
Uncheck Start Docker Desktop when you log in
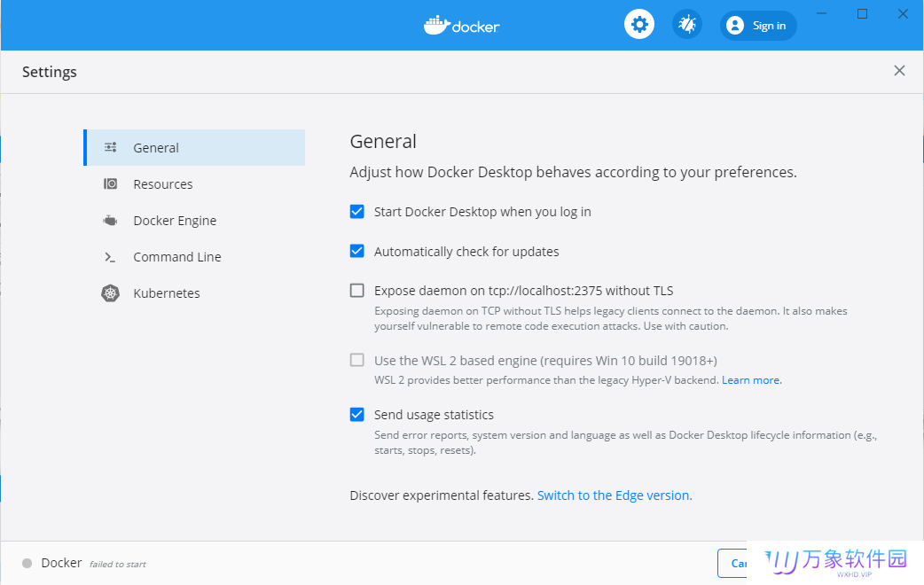[357, 212]
